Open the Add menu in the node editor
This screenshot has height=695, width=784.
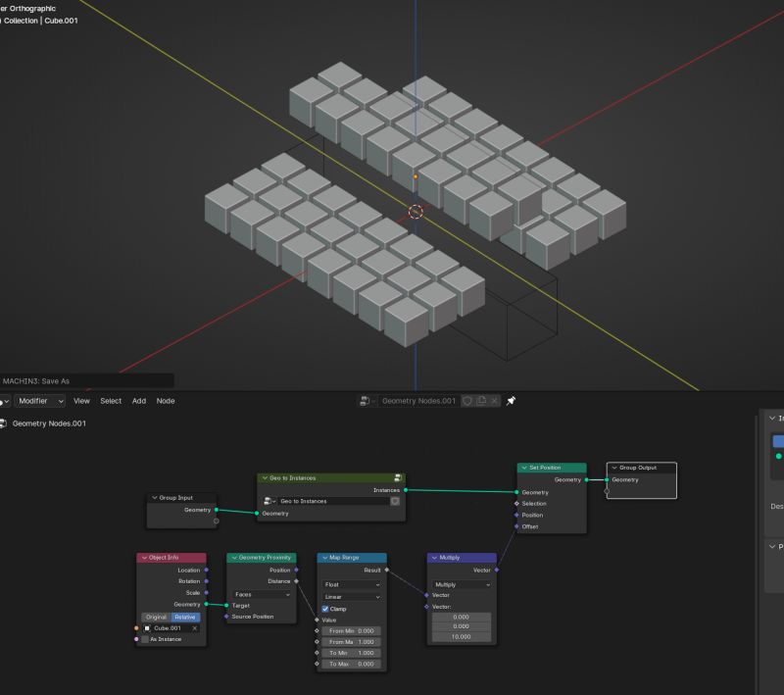138,401
